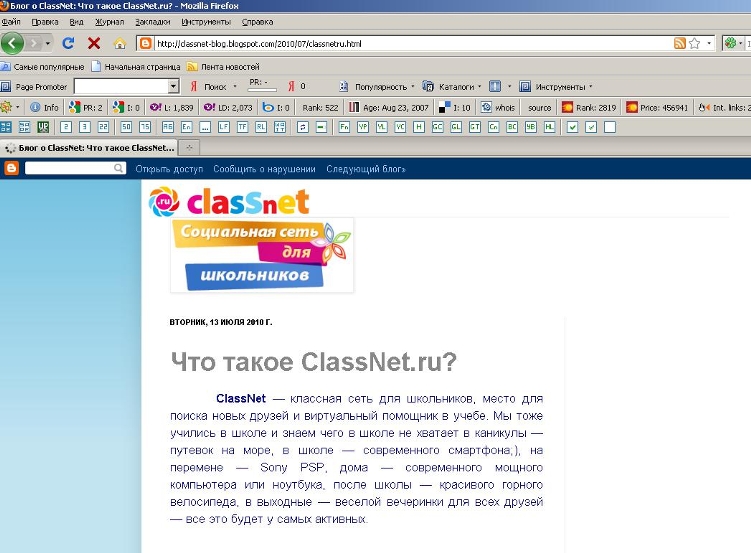Image resolution: width=751 pixels, height=553 pixels.
Task: Click the toolbar icon labeled TF
Action: click(x=242, y=127)
